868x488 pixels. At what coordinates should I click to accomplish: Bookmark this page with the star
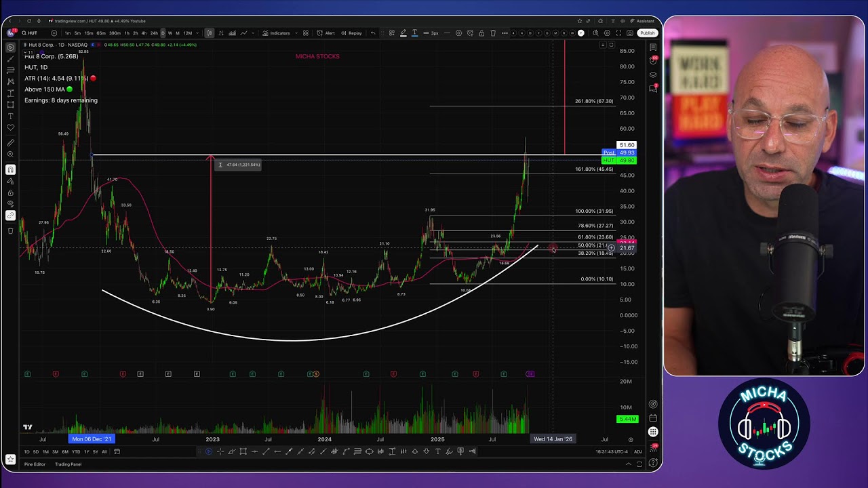pyautogui.click(x=580, y=21)
